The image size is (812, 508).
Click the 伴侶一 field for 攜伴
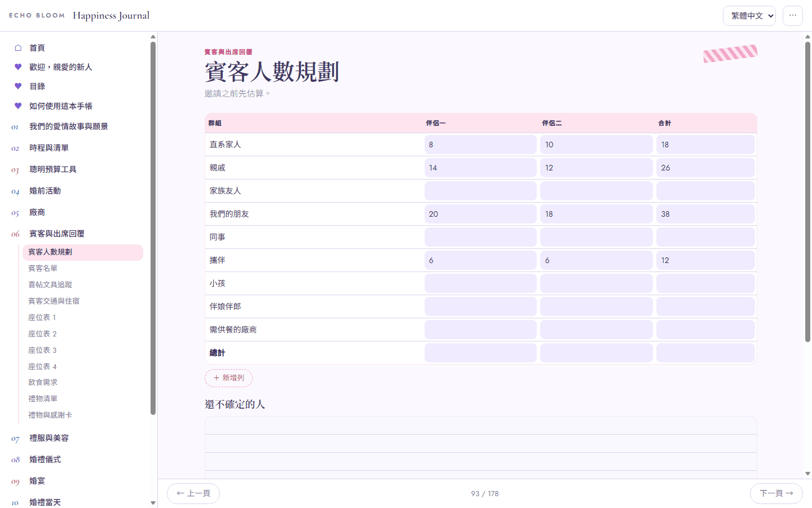pyautogui.click(x=480, y=260)
